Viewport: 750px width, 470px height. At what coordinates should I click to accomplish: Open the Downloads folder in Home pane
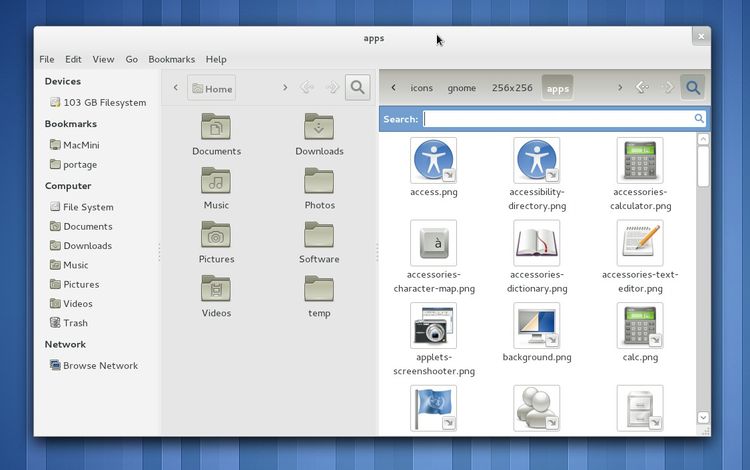(319, 128)
